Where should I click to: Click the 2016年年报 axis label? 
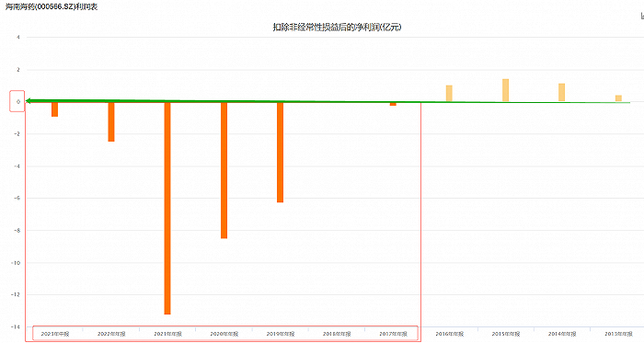[450, 334]
